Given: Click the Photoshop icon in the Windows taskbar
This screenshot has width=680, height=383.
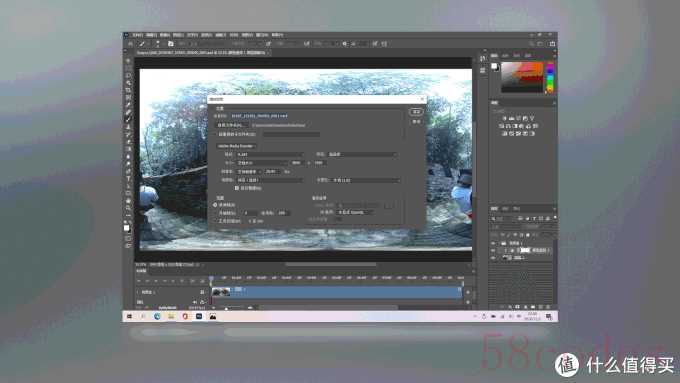Looking at the screenshot, I should pyautogui.click(x=199, y=317).
